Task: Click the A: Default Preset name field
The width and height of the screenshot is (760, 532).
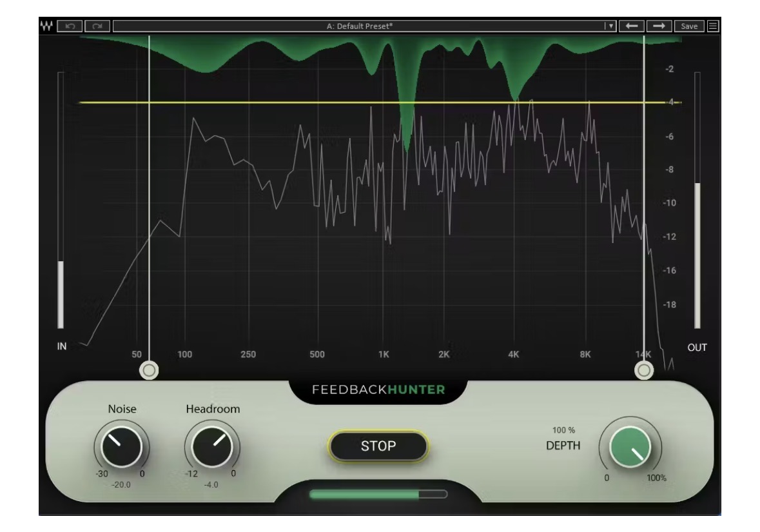Action: pos(359,26)
